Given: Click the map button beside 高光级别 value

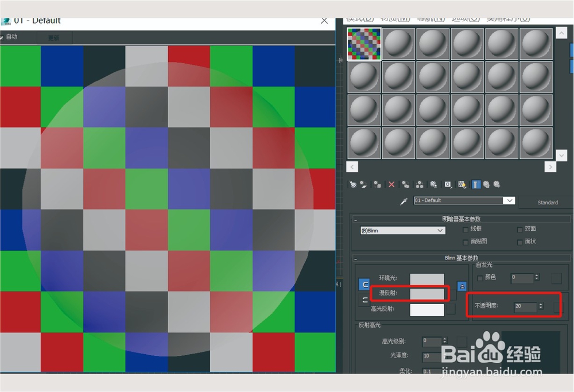Looking at the screenshot, I should 462,341.
